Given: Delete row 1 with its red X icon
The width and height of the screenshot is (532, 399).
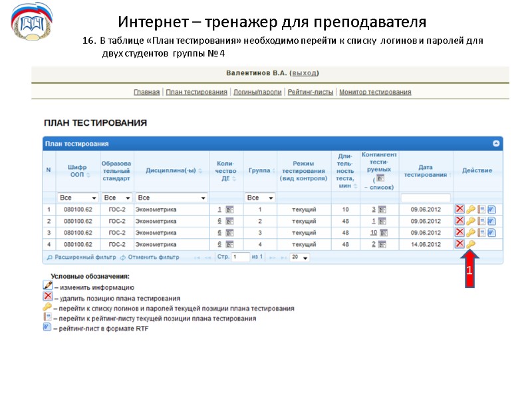Looking at the screenshot, I should (x=460, y=209).
